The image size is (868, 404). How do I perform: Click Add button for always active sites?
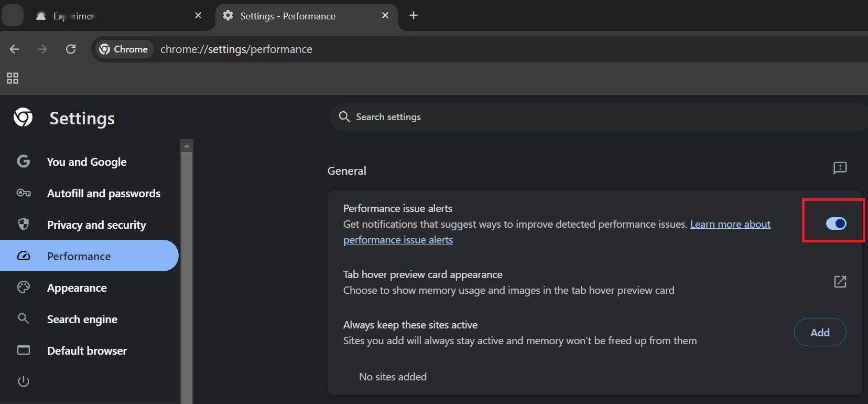(x=820, y=332)
